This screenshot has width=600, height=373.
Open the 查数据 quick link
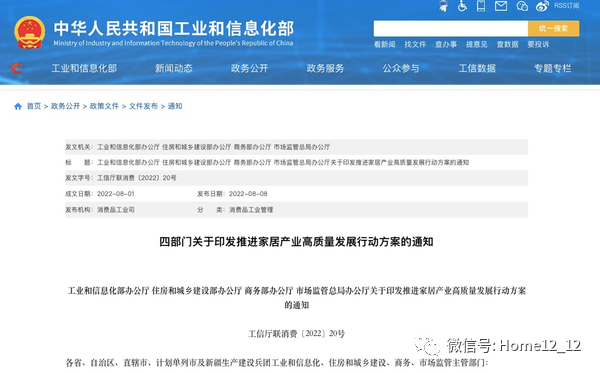point(507,44)
